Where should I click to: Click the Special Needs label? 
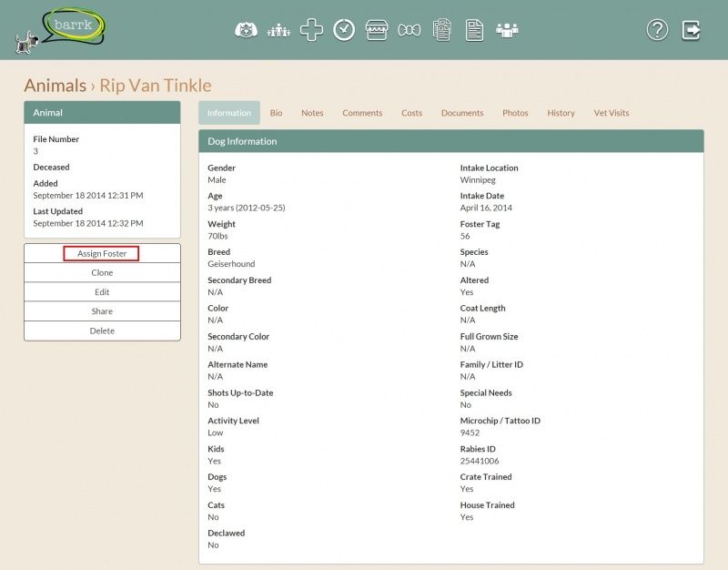click(486, 392)
